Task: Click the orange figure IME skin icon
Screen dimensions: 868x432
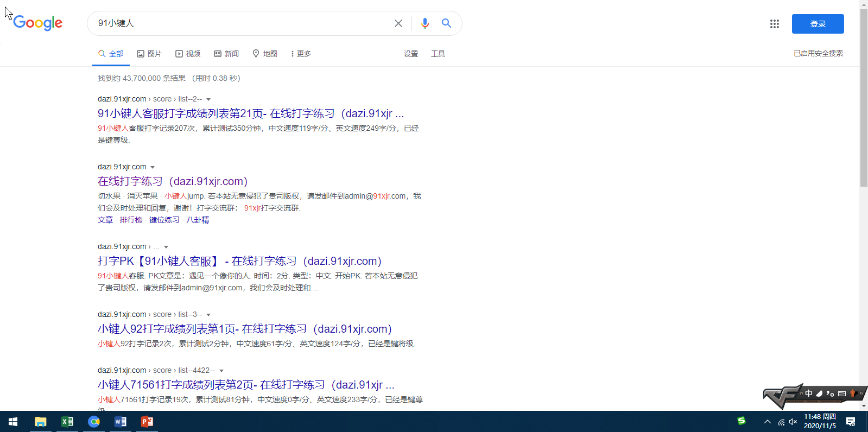Action: [x=853, y=393]
